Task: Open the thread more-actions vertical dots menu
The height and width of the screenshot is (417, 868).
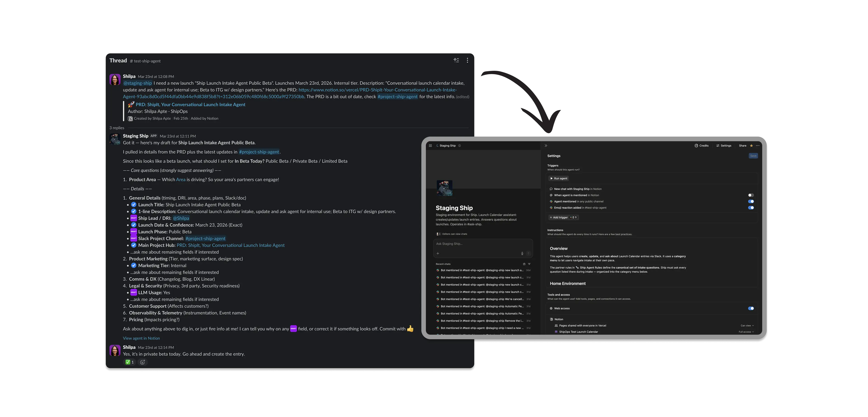Action: point(467,60)
